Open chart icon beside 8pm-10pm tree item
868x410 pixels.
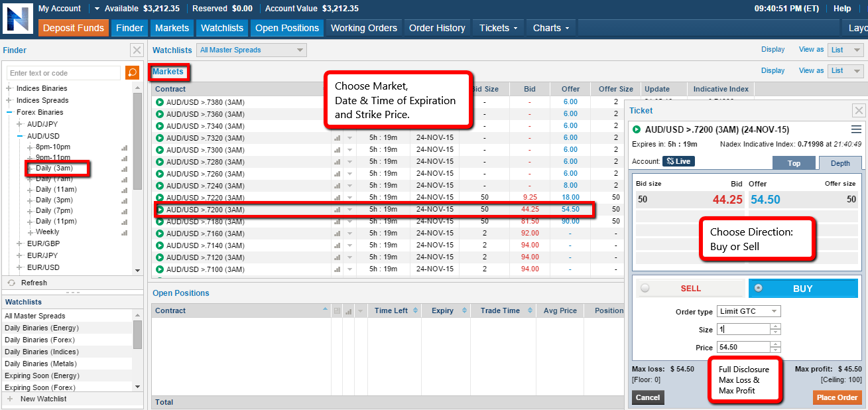124,147
